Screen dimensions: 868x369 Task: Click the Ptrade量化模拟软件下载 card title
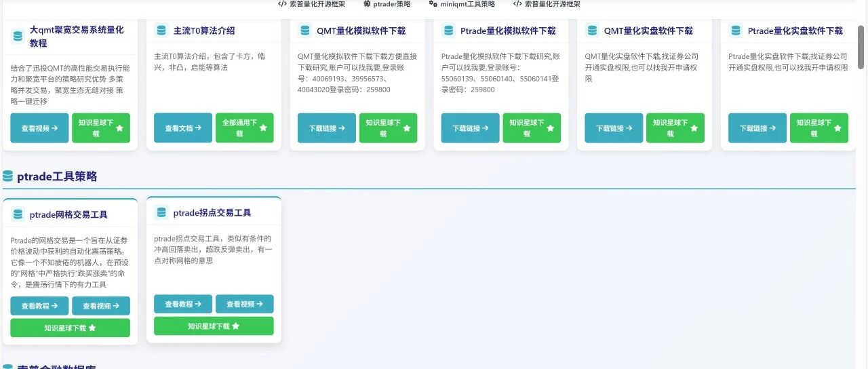click(x=508, y=31)
